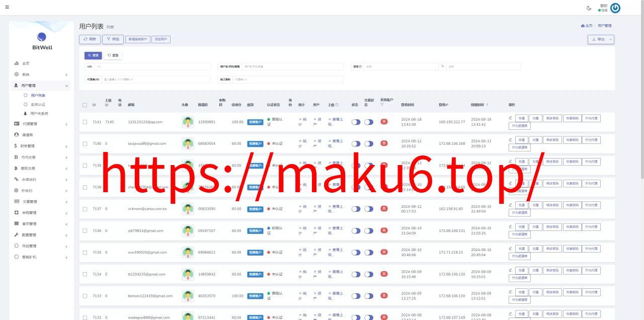The image size is (644, 320).
Task: Tick the select-all checkbox in table header
Action: (85, 105)
